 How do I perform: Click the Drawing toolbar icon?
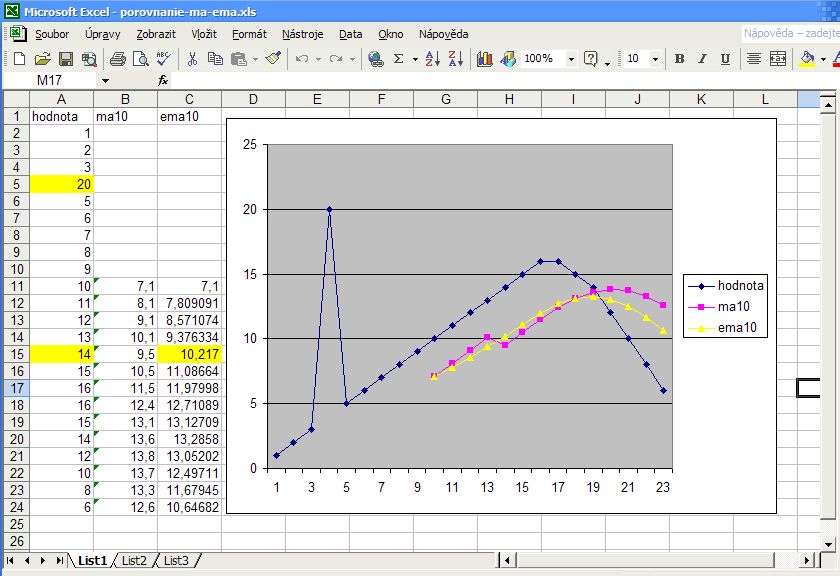tap(508, 58)
